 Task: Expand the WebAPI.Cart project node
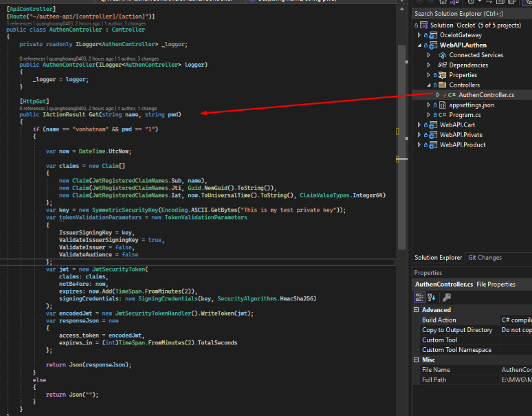[419, 125]
